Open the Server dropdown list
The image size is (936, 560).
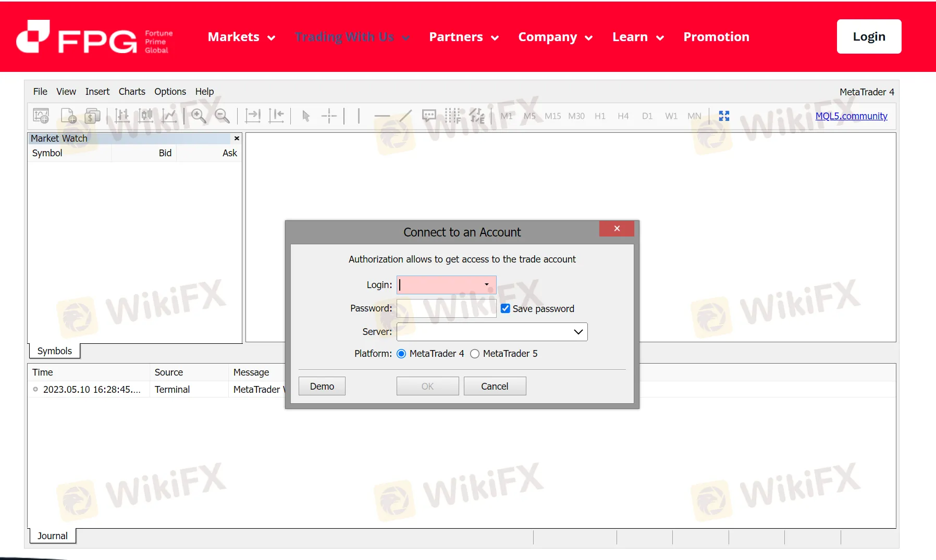pos(578,332)
